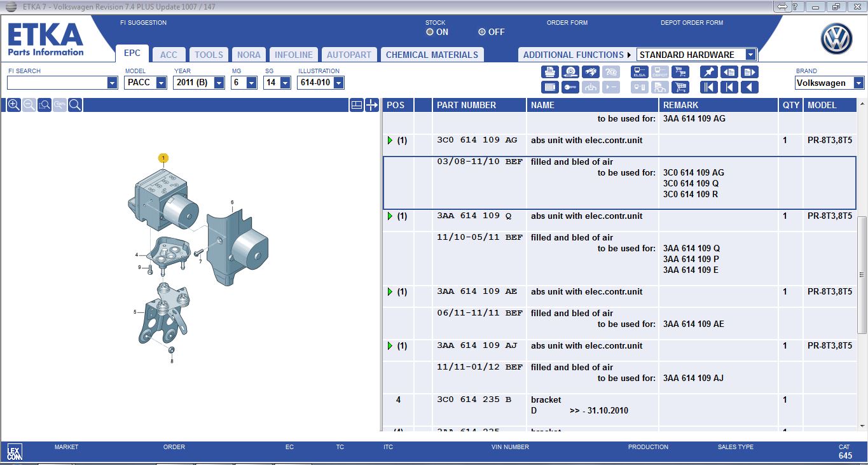Click the ORDER FORM link
The image size is (868, 465).
[567, 23]
